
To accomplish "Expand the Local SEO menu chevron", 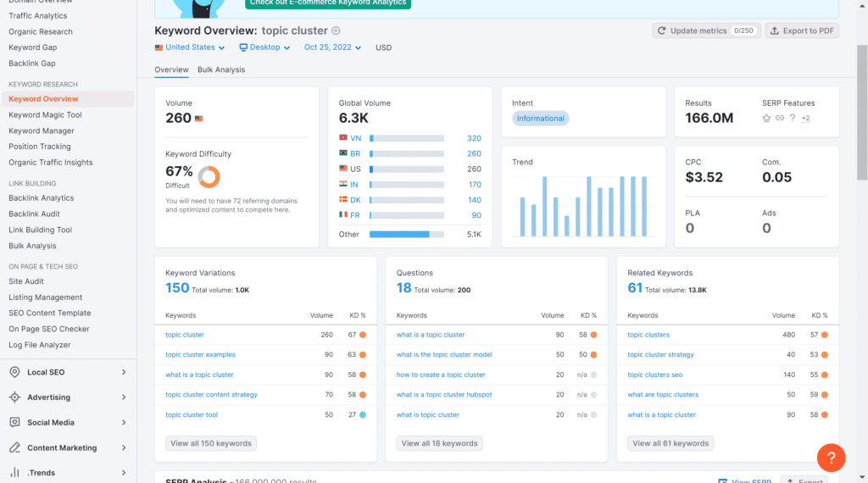I will [124, 372].
